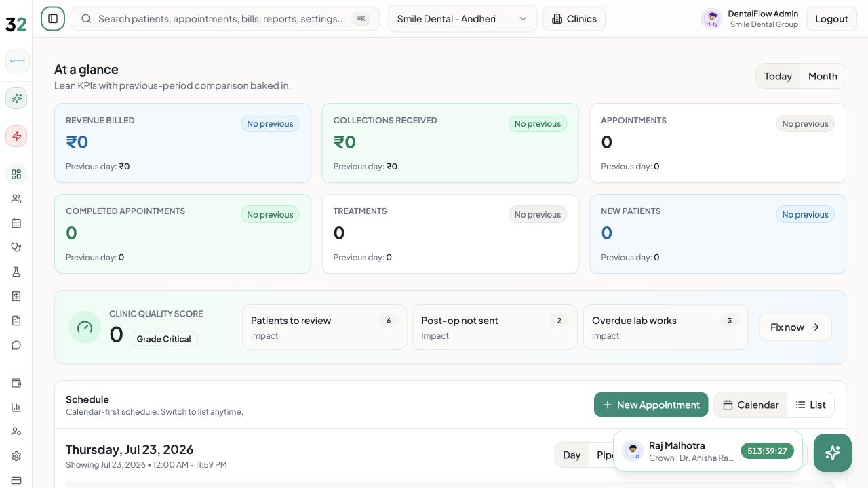The height and width of the screenshot is (488, 868).
Task: Click the 32 app logo
Action: pos(16,24)
